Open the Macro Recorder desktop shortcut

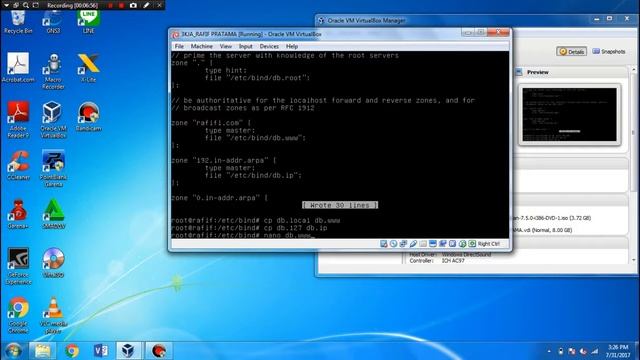coord(53,71)
